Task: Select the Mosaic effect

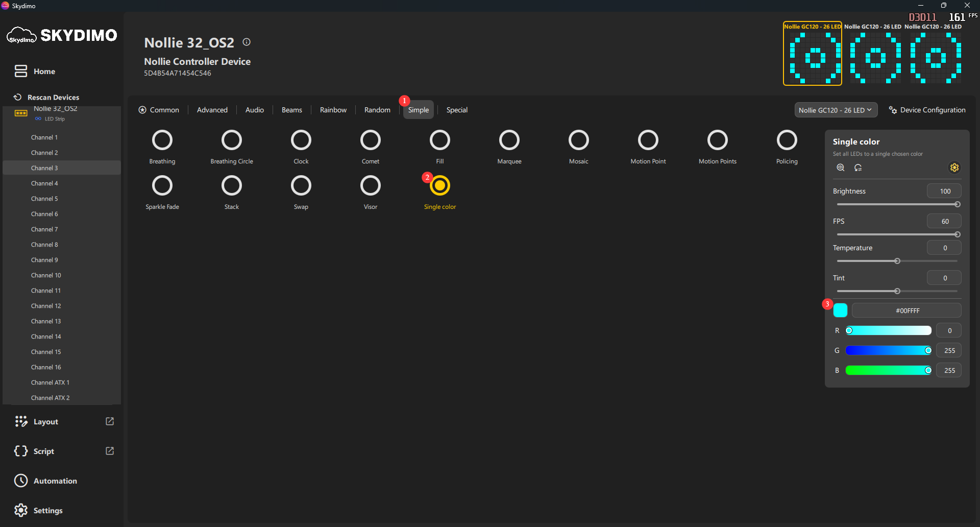Action: click(x=579, y=147)
